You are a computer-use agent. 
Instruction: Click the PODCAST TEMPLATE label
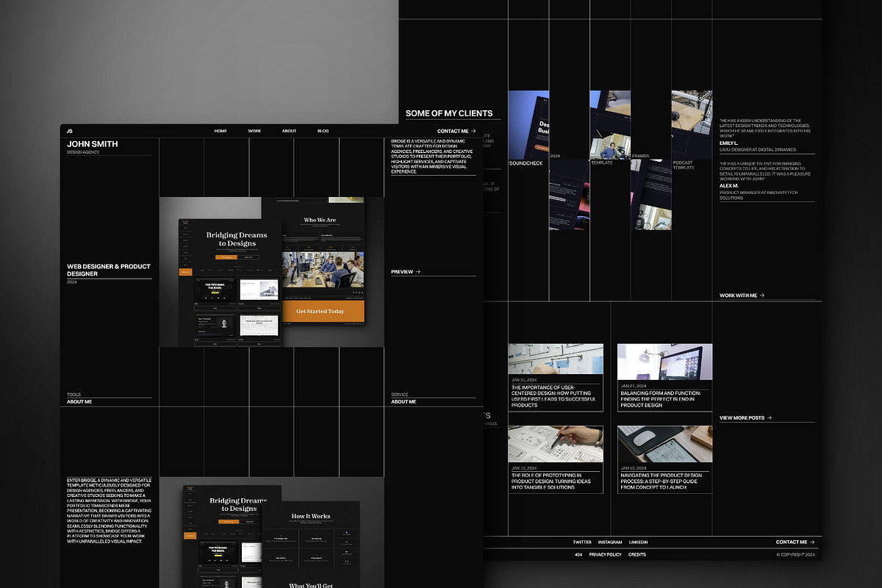684,165
